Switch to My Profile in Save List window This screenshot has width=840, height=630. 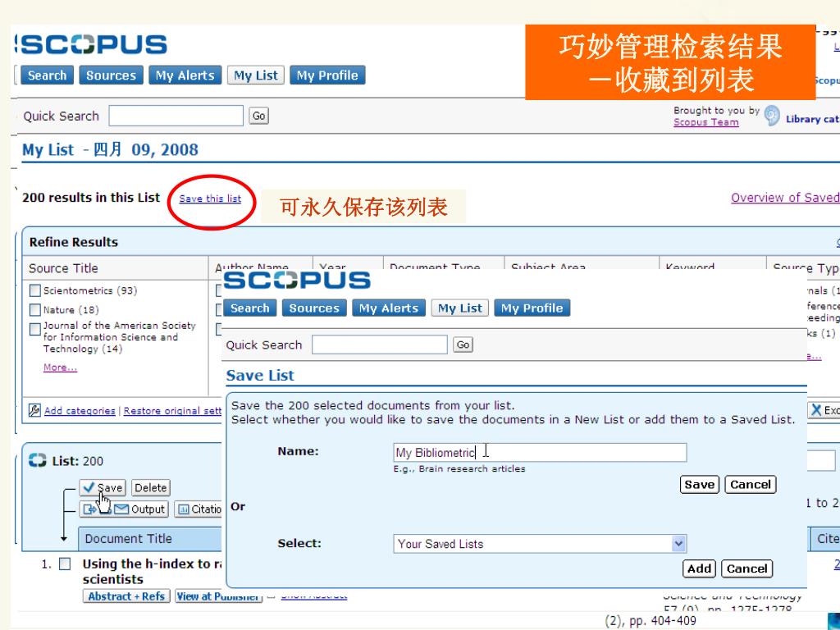click(x=532, y=308)
